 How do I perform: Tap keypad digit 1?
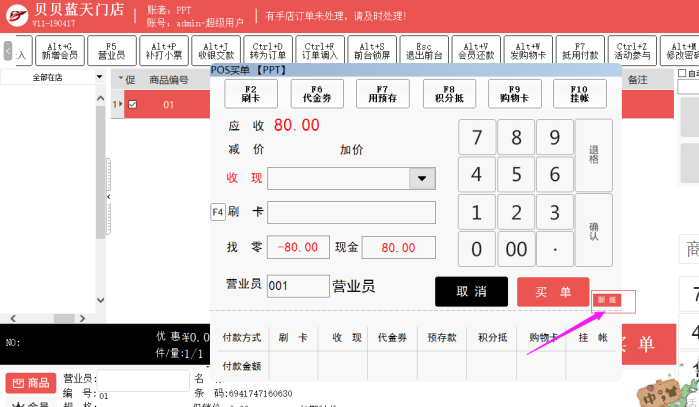pyautogui.click(x=477, y=212)
